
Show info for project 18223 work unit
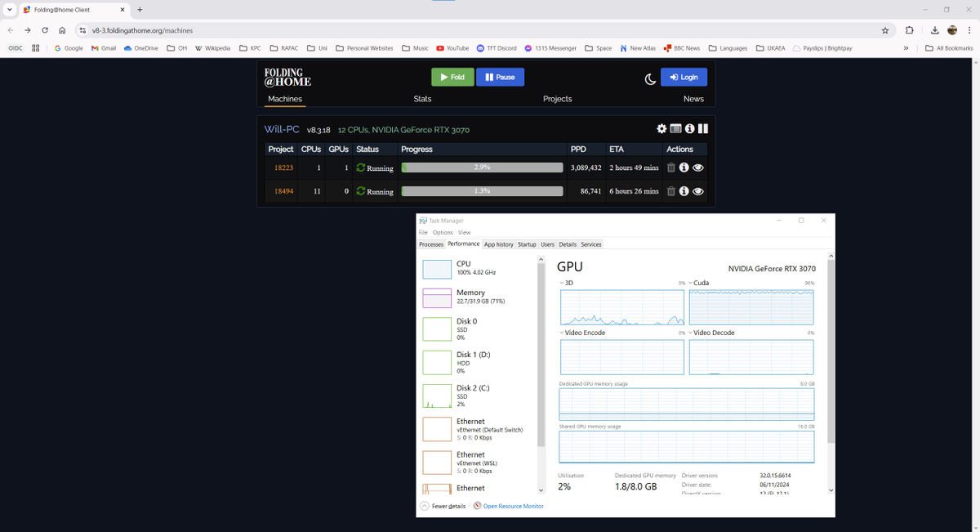(684, 168)
